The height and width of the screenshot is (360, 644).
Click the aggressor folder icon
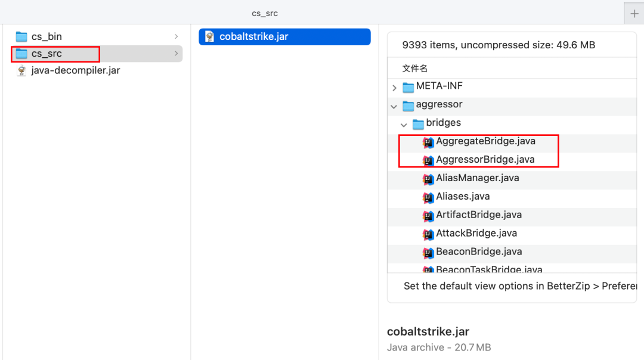coord(408,105)
